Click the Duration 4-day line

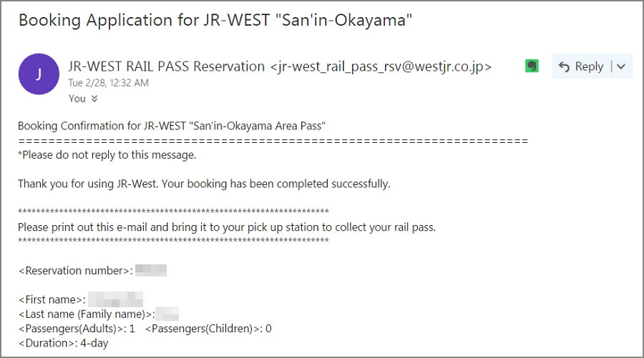point(62,343)
